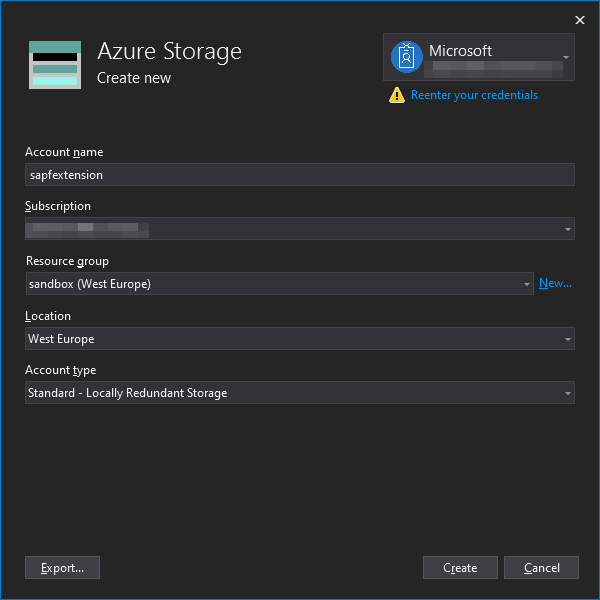Expand the Resource group combo box arrow
Viewport: 600px width, 600px height.
(527, 284)
